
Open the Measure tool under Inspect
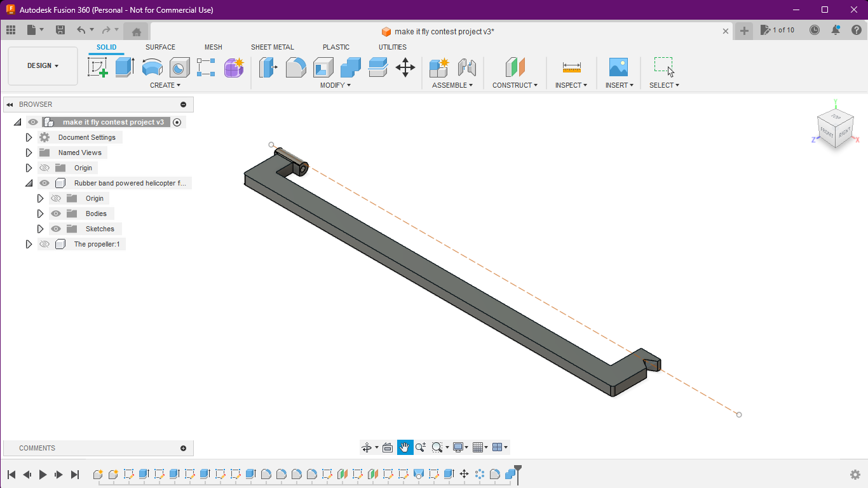571,67
